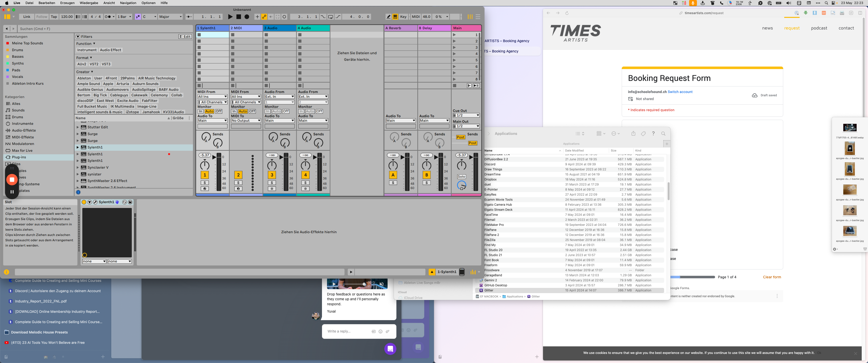
Task: Set track 2 MIDI Monitor to Off
Action: [x=252, y=111]
